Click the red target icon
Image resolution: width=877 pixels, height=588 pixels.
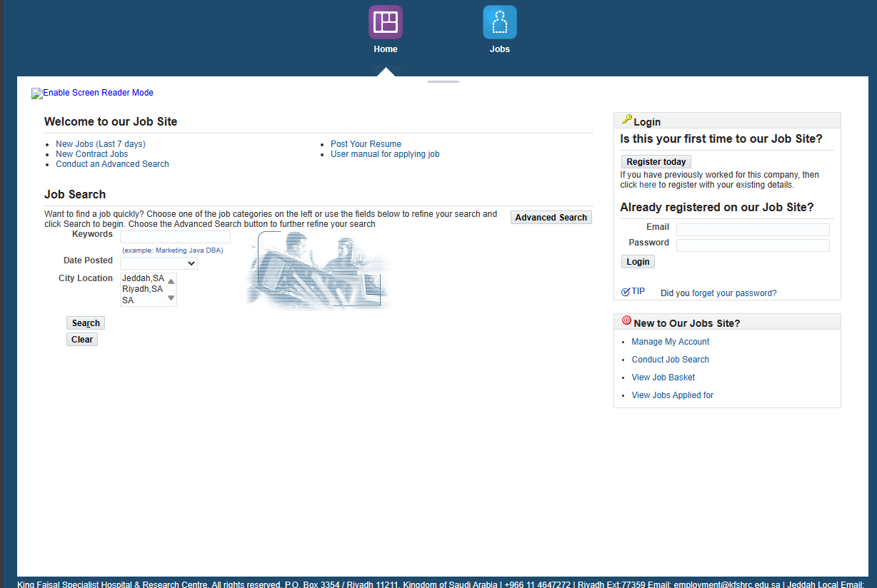coord(626,321)
